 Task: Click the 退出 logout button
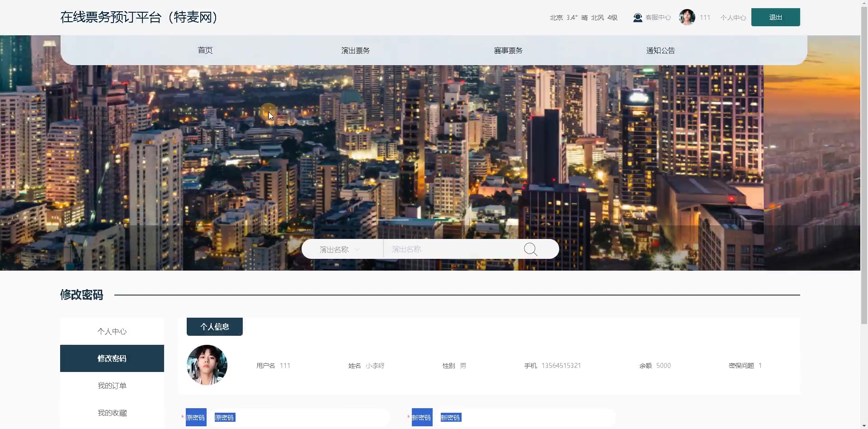(775, 17)
